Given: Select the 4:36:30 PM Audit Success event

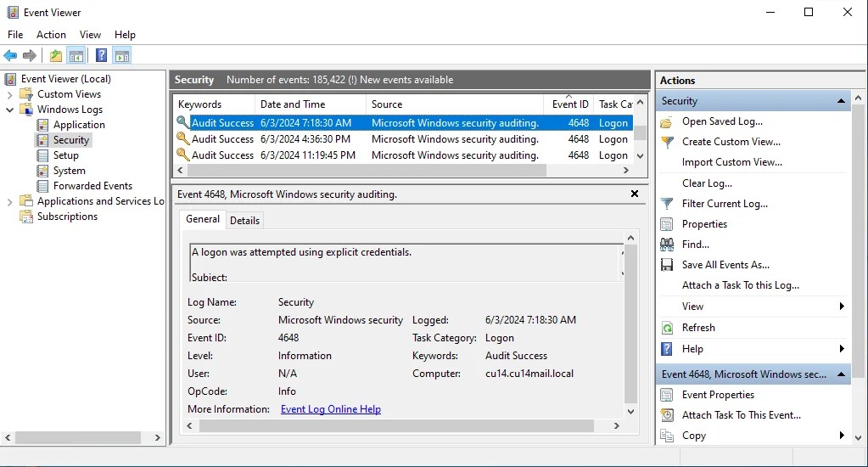Looking at the screenshot, I should coord(404,139).
